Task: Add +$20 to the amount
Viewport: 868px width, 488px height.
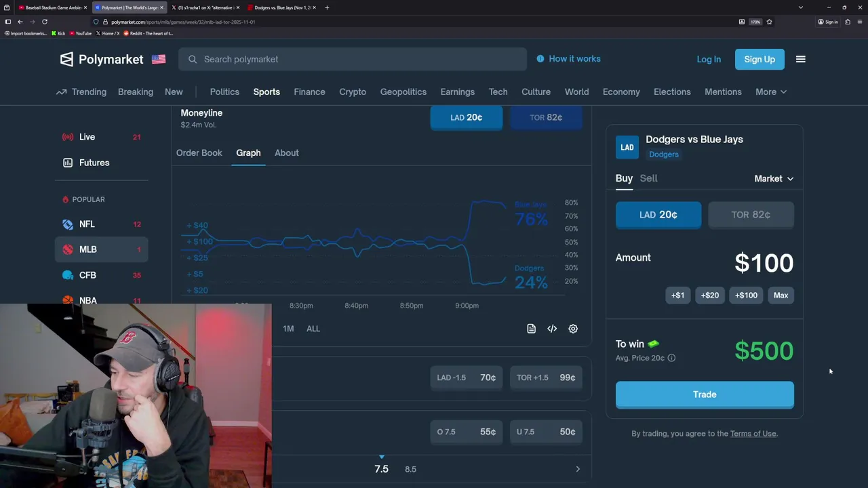Action: [x=710, y=296]
